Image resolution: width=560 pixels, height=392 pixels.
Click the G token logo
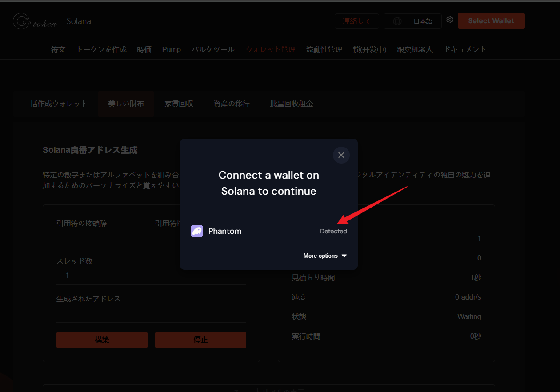[35, 21]
